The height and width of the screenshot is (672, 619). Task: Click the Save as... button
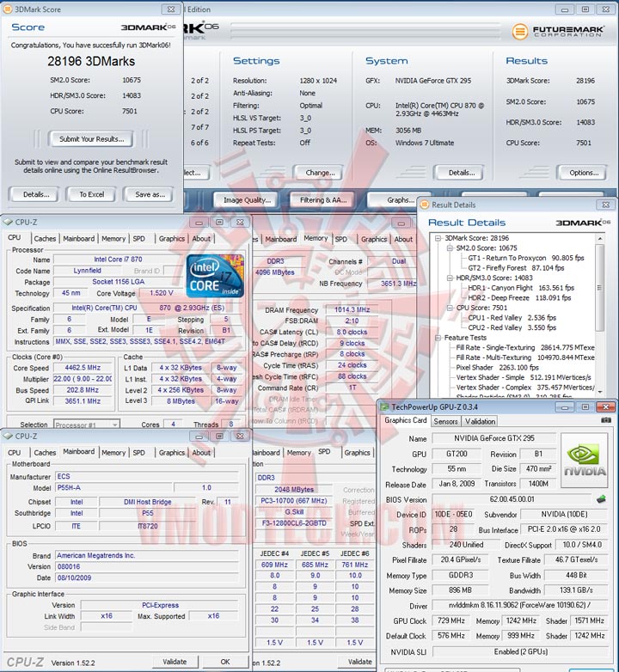(150, 194)
